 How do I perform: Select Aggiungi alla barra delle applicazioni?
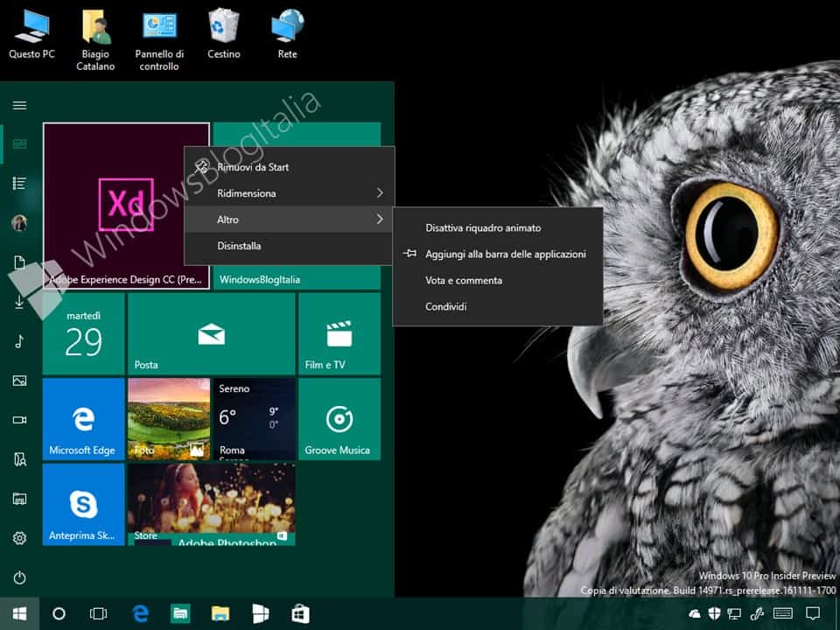498,255
